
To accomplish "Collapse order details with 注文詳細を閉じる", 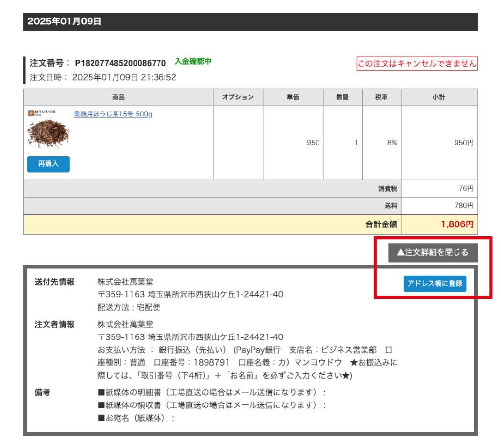I will coord(433,252).
